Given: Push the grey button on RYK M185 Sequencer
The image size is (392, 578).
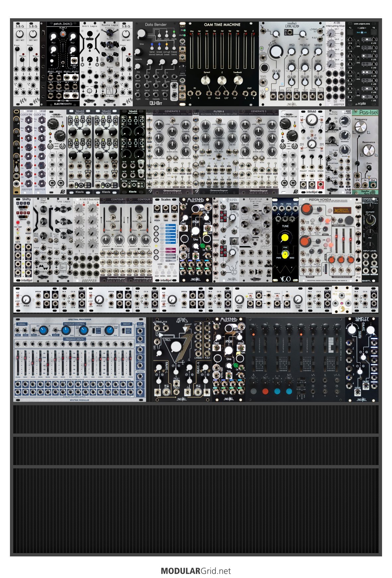Looking at the screenshot, I should pos(254,391).
